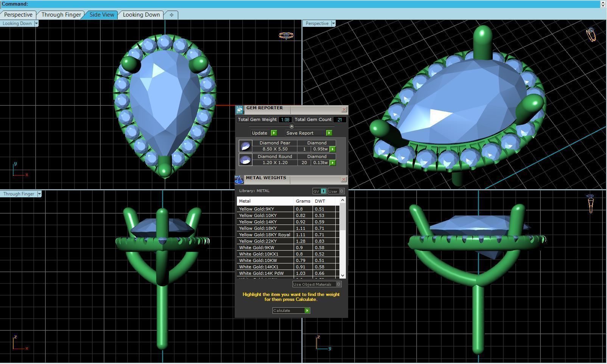Click green arrow next to Save Report
This screenshot has width=607, height=364.
[329, 133]
